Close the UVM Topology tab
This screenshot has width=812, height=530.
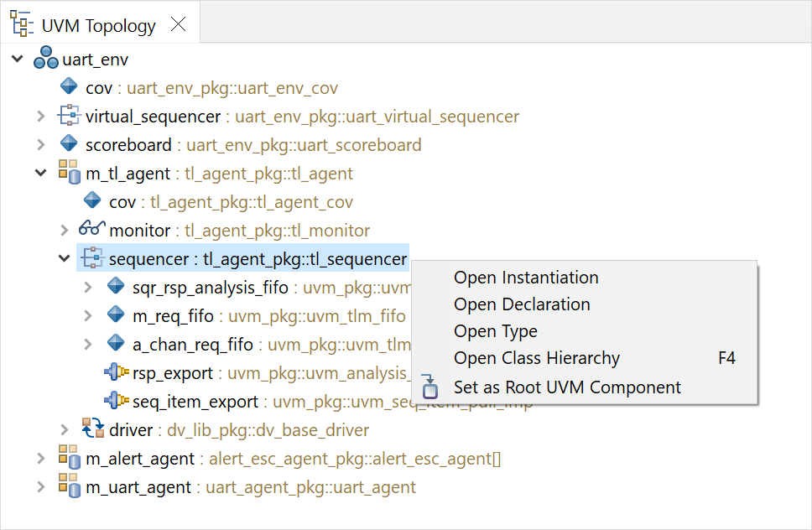tap(178, 23)
